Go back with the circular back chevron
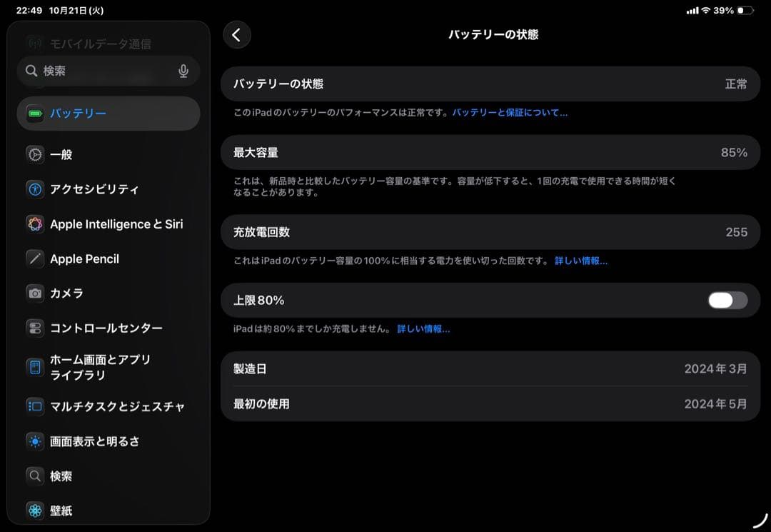Viewport: 771px width, 532px height. click(236, 34)
